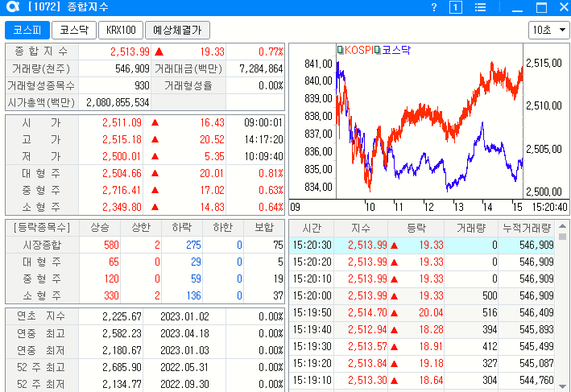Click the 고가 value 2,515.18

(122, 139)
